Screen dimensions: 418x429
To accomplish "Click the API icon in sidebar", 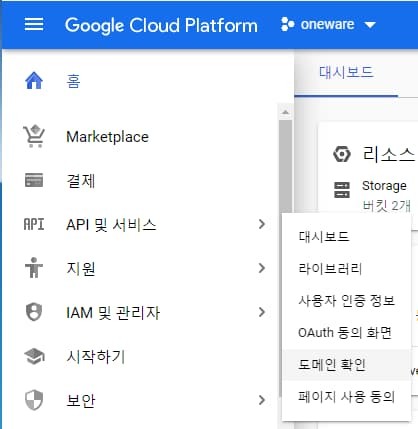I will coord(34,224).
